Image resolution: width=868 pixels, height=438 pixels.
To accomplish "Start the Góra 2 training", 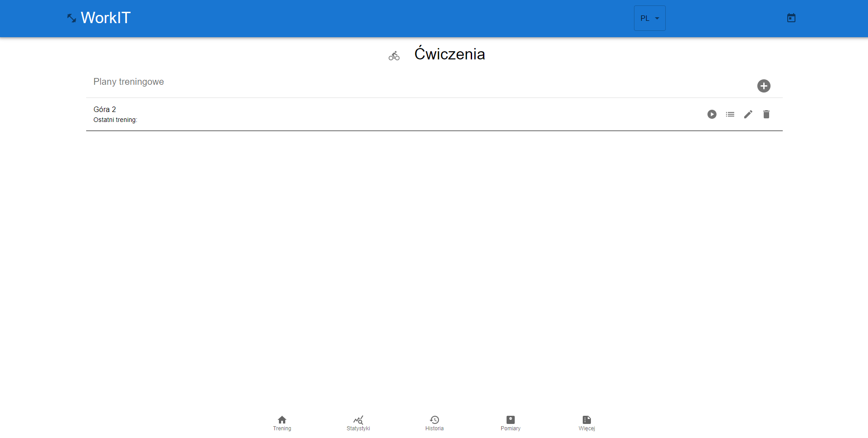I will (x=712, y=114).
